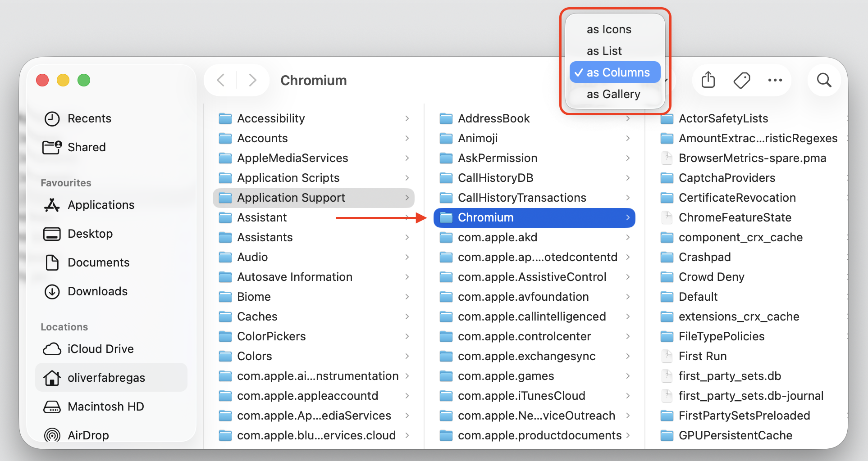868x461 pixels.
Task: Select com.apple.appleaccountd folder
Action: pyautogui.click(x=313, y=396)
